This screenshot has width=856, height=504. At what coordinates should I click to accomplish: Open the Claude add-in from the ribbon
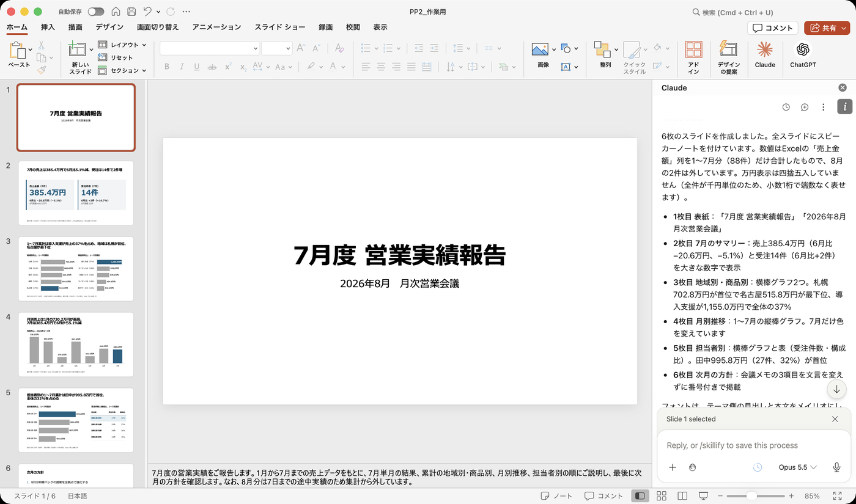tap(764, 54)
